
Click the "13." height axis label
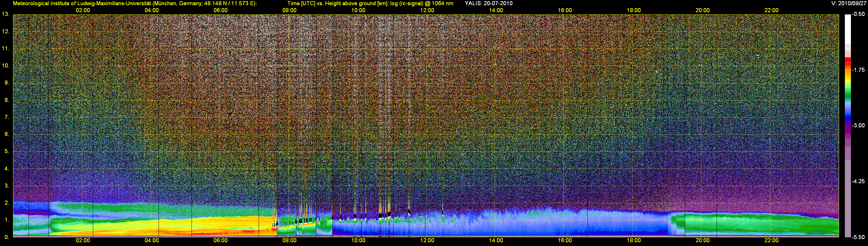[x=5, y=14]
